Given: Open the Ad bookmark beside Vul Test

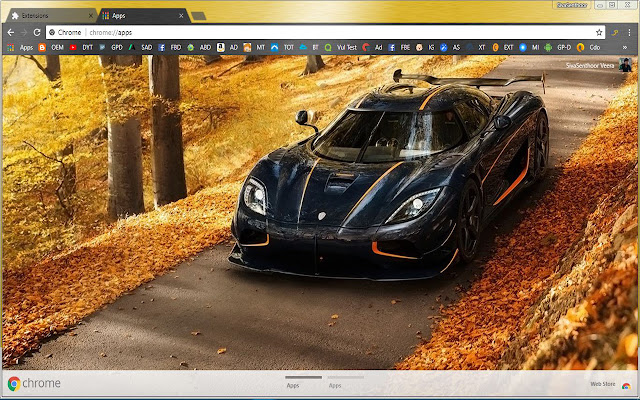Looking at the screenshot, I should click(373, 47).
